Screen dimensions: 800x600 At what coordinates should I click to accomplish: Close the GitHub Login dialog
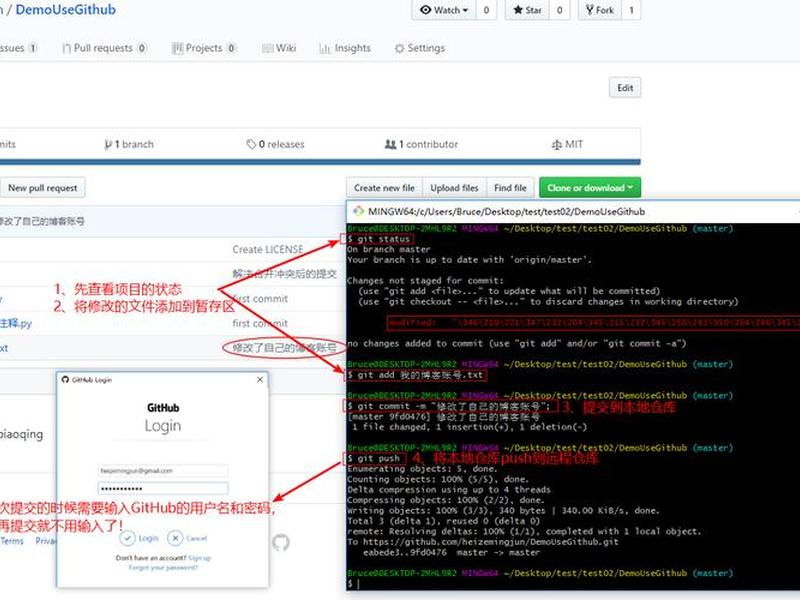pos(260,380)
